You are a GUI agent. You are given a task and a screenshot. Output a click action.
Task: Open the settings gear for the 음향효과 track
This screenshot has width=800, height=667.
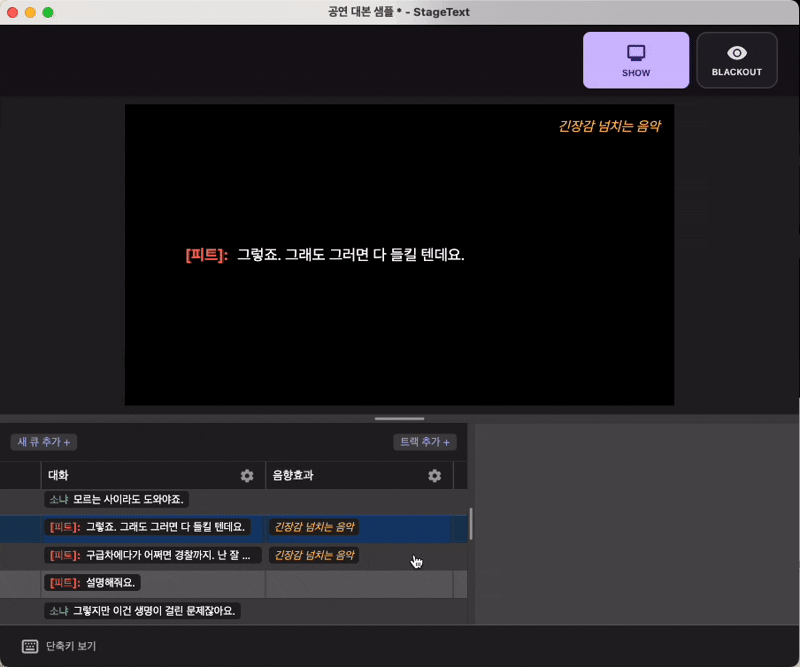pos(434,476)
